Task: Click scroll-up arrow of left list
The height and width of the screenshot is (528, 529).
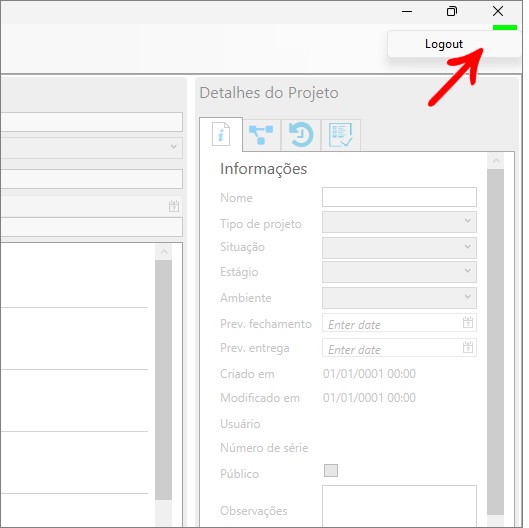Action: 164,252
